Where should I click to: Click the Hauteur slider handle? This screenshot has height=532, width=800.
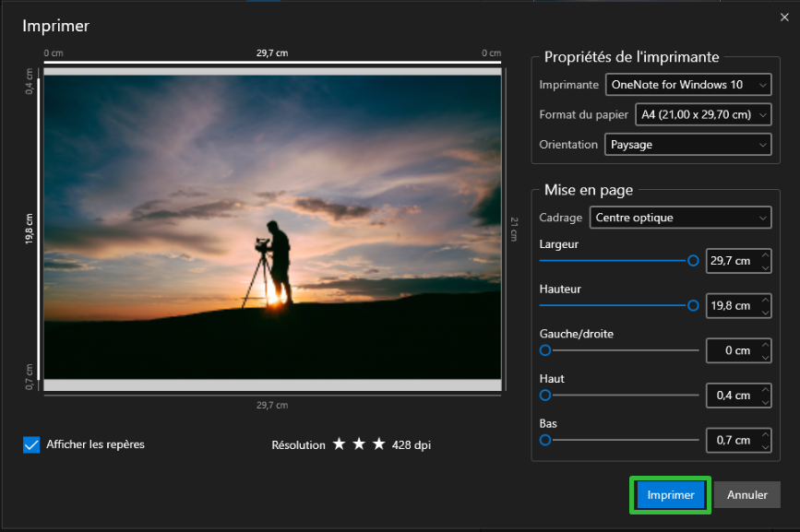[x=693, y=306]
